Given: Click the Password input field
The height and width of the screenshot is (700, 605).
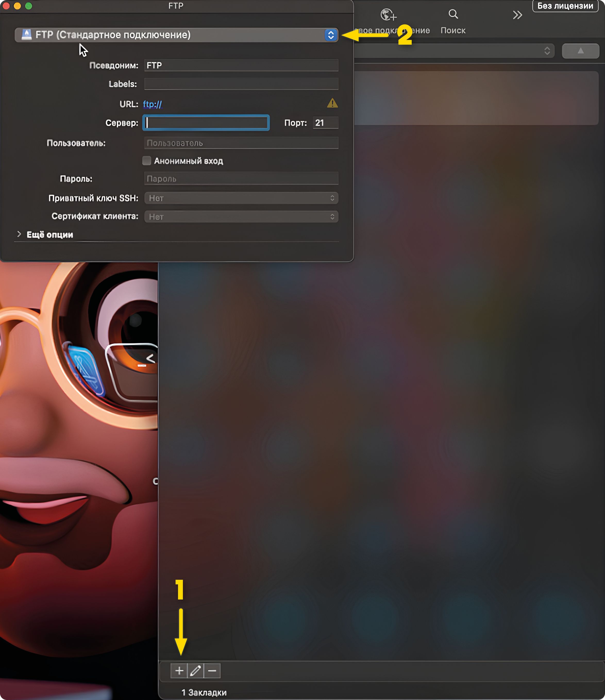Looking at the screenshot, I should [x=241, y=179].
